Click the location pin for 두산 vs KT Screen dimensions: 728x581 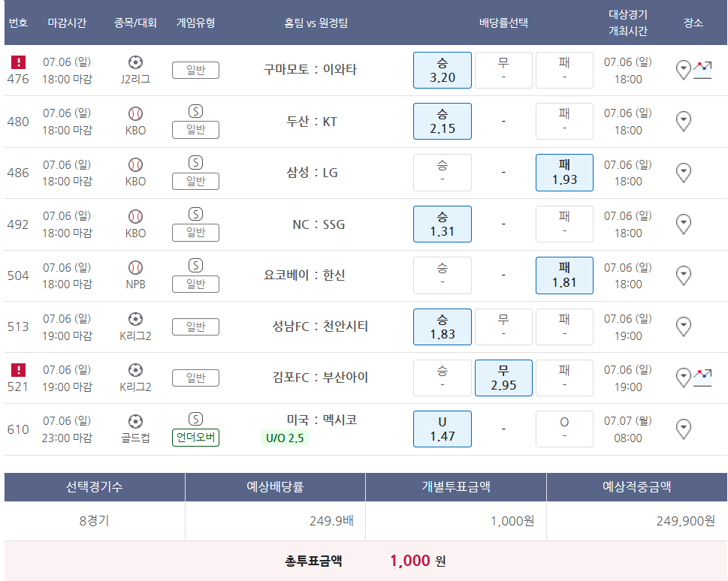click(683, 121)
